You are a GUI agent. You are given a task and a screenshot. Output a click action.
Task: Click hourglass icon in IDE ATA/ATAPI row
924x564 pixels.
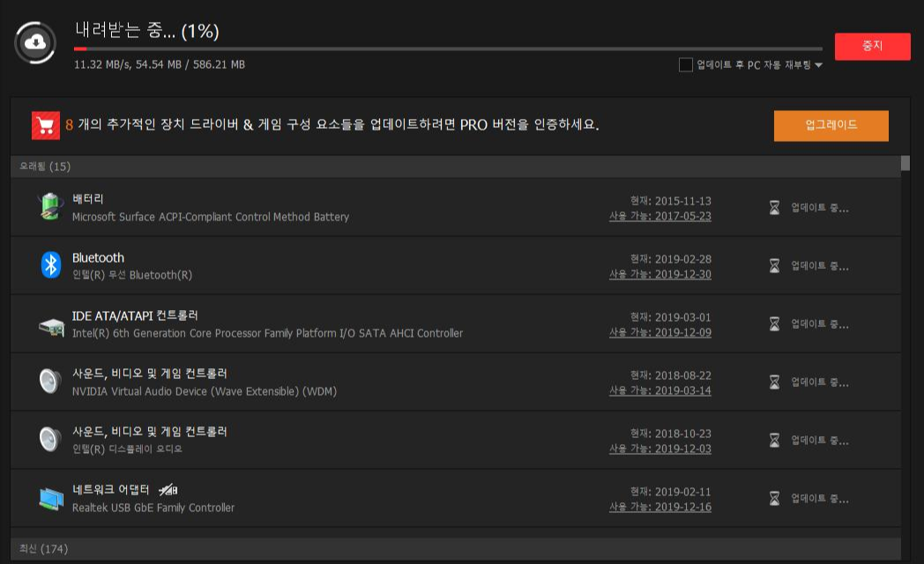tap(774, 323)
